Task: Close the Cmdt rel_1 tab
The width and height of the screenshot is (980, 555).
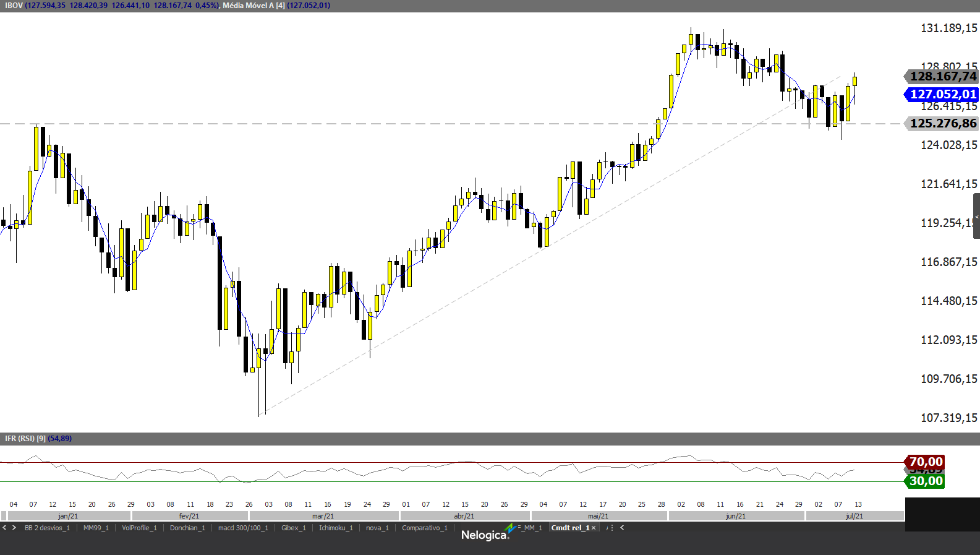Action: pos(594,528)
